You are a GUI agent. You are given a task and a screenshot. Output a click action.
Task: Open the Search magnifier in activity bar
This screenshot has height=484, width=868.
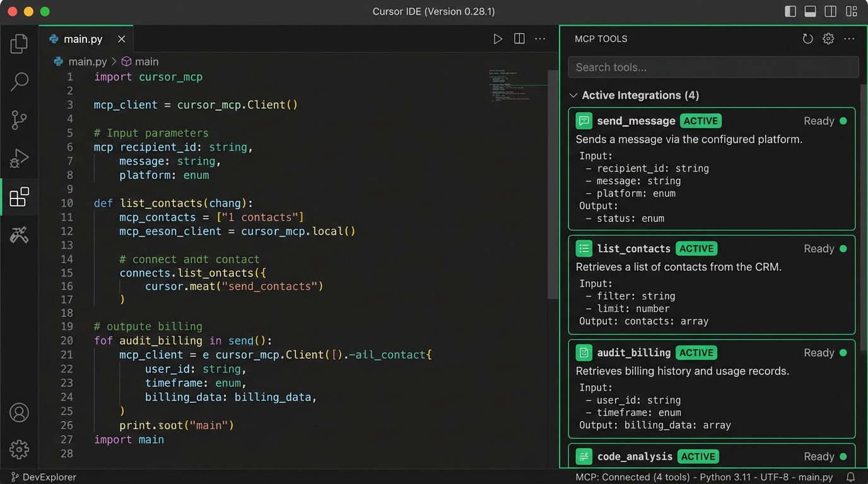[x=20, y=81]
